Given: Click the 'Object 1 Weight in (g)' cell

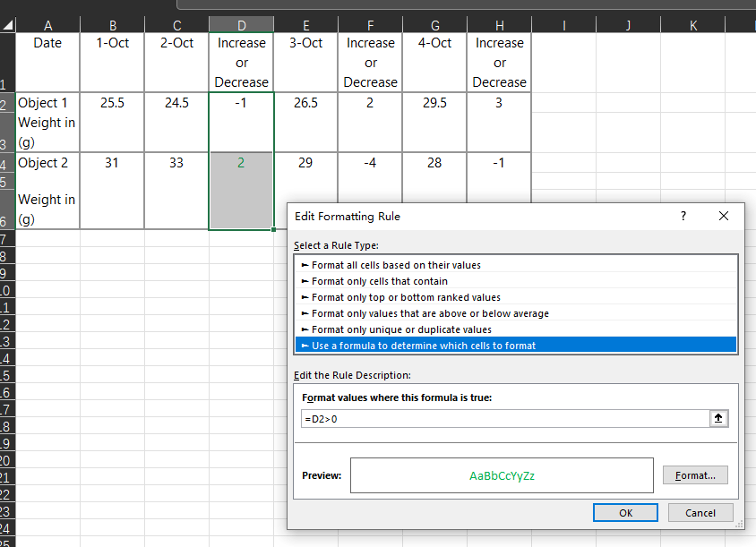Looking at the screenshot, I should (x=47, y=122).
